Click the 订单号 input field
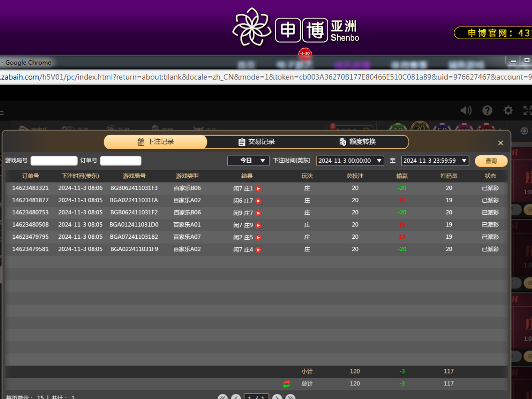This screenshot has height=399, width=532. pyautogui.click(x=121, y=161)
